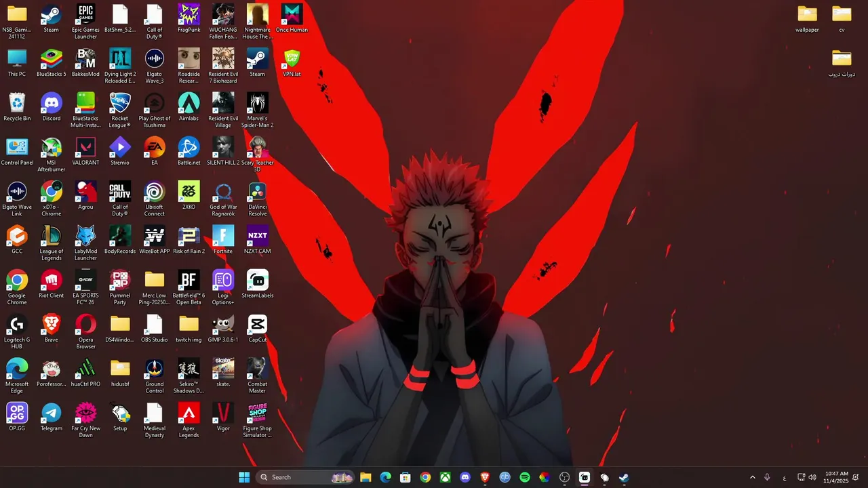
Task: Expand the hidden system tray icons
Action: (752, 477)
